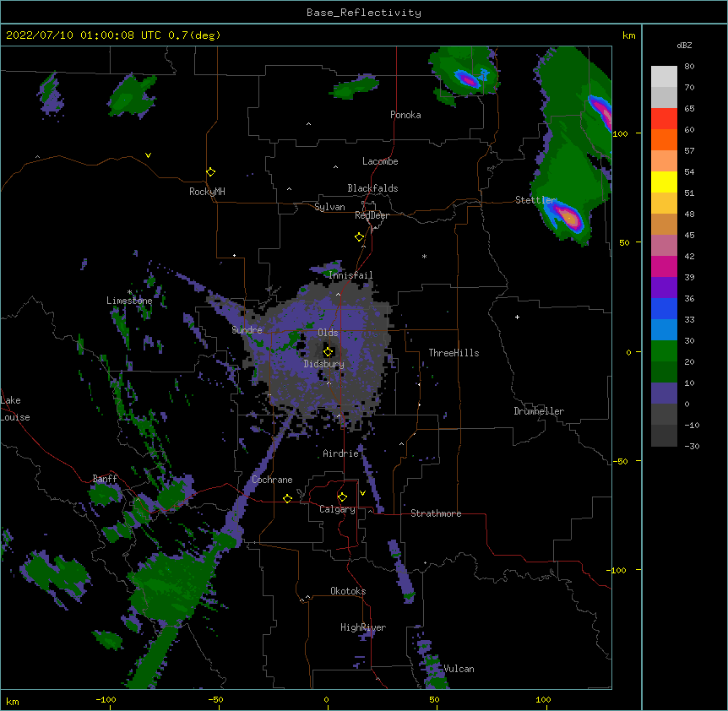Click the white asterisk above Limestone label
The image size is (728, 711).
(x=129, y=292)
